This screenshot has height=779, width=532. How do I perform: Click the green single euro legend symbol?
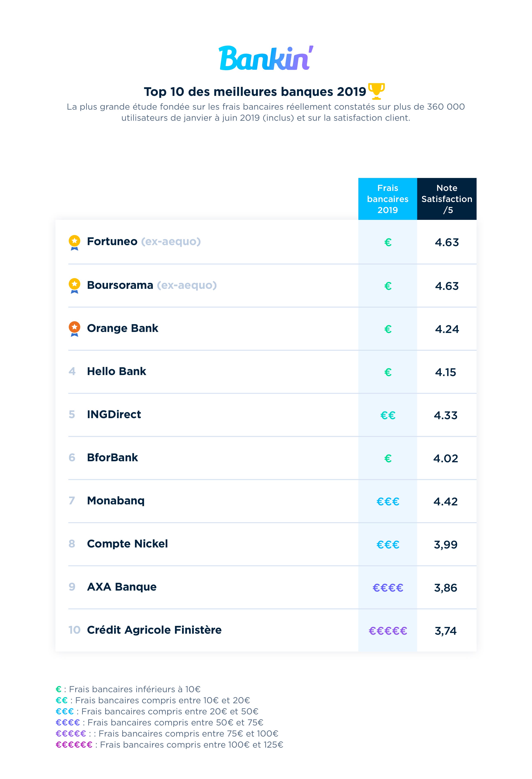[x=59, y=689]
